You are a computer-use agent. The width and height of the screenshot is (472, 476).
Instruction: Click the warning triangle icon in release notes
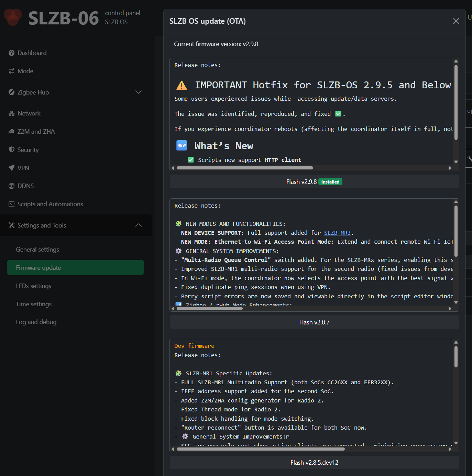click(x=182, y=85)
